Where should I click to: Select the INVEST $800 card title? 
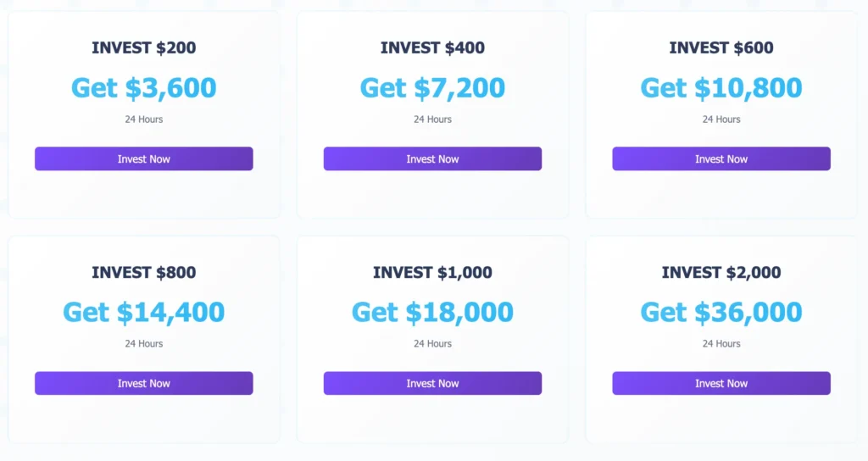click(x=143, y=272)
